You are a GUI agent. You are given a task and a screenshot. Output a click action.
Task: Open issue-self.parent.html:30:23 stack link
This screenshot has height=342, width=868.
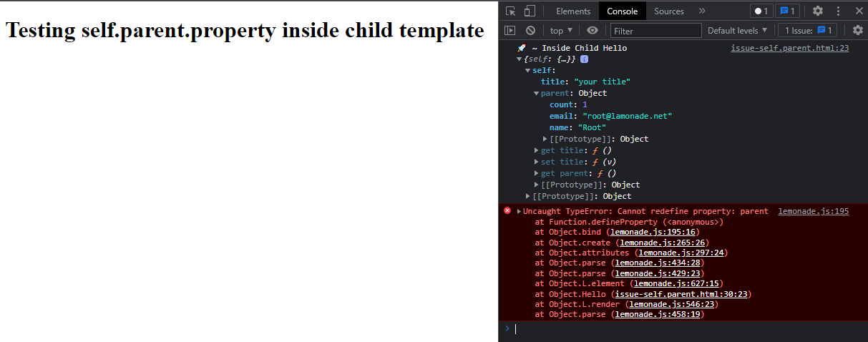pyautogui.click(x=681, y=294)
